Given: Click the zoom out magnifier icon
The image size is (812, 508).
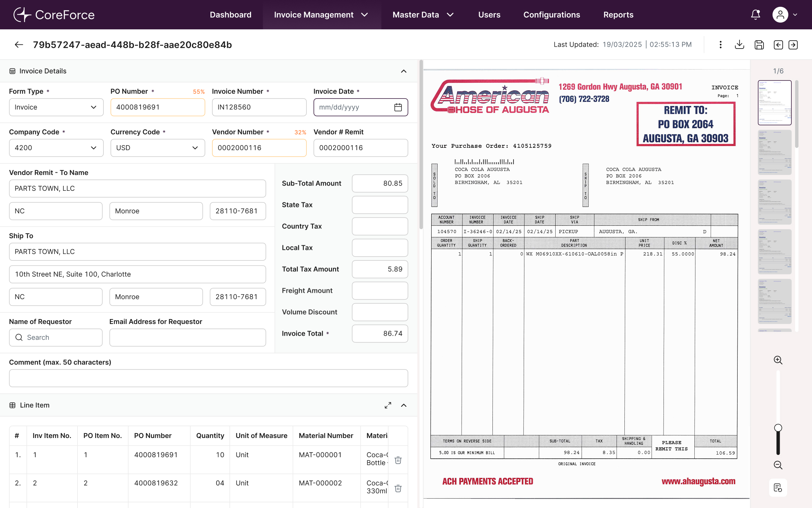Looking at the screenshot, I should click(778, 465).
